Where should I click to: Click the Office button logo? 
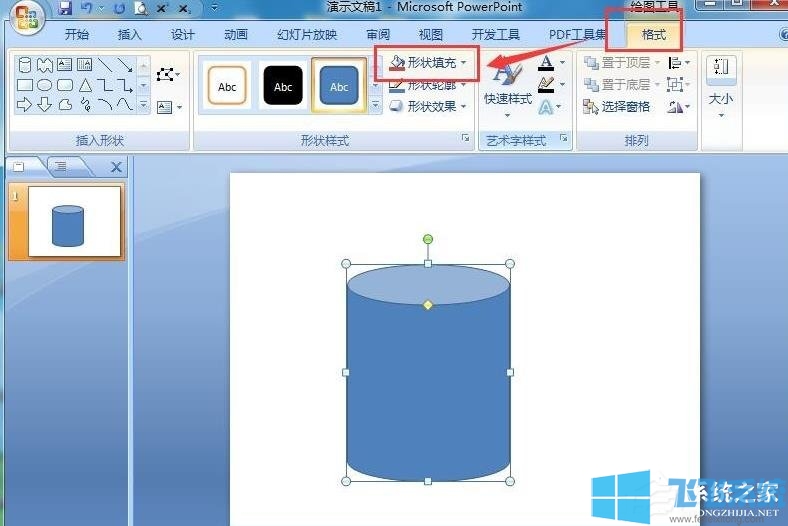pyautogui.click(x=25, y=19)
